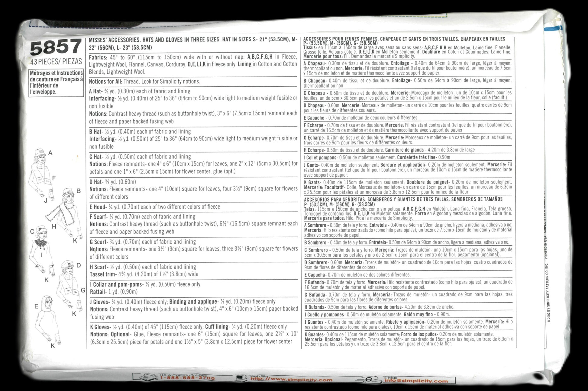Select the 'Notions for All' row
Viewport: 588px width, 391px height.
[144, 82]
